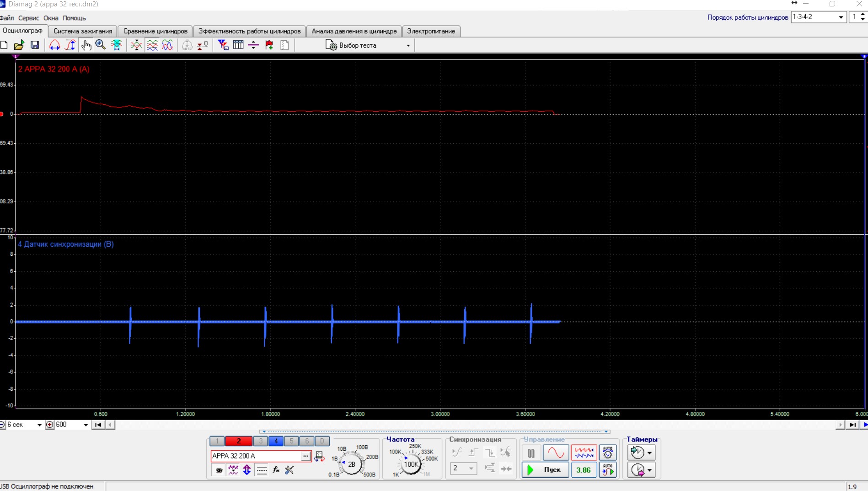Expand the lower timer dropdown arrow

(649, 470)
